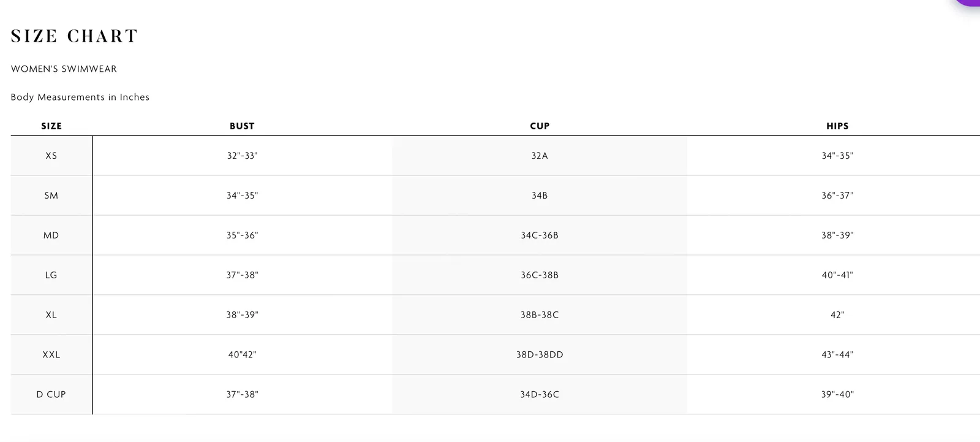Click the CUP column header
980x442 pixels.
(x=540, y=126)
